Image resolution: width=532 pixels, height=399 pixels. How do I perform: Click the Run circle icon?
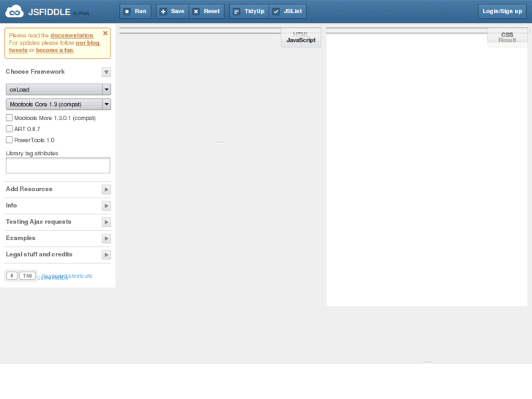click(x=127, y=12)
